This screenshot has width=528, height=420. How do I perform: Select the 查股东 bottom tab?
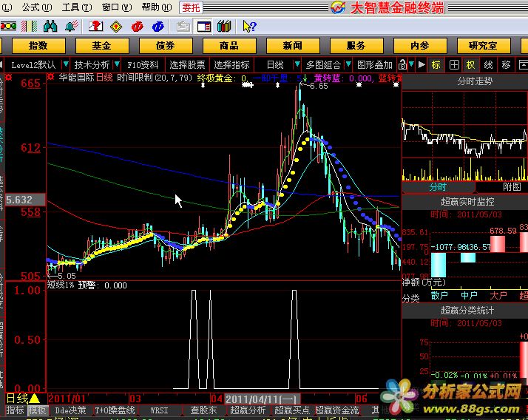[x=203, y=410]
